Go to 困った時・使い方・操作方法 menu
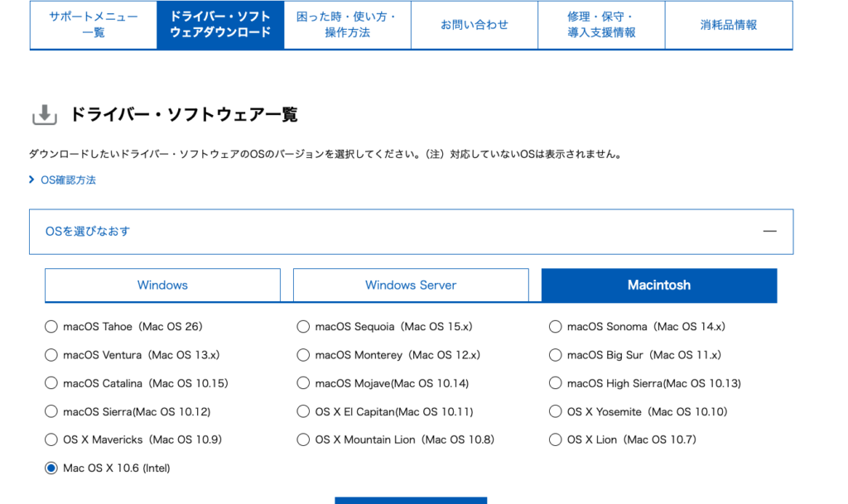848x504 pixels. (347, 25)
